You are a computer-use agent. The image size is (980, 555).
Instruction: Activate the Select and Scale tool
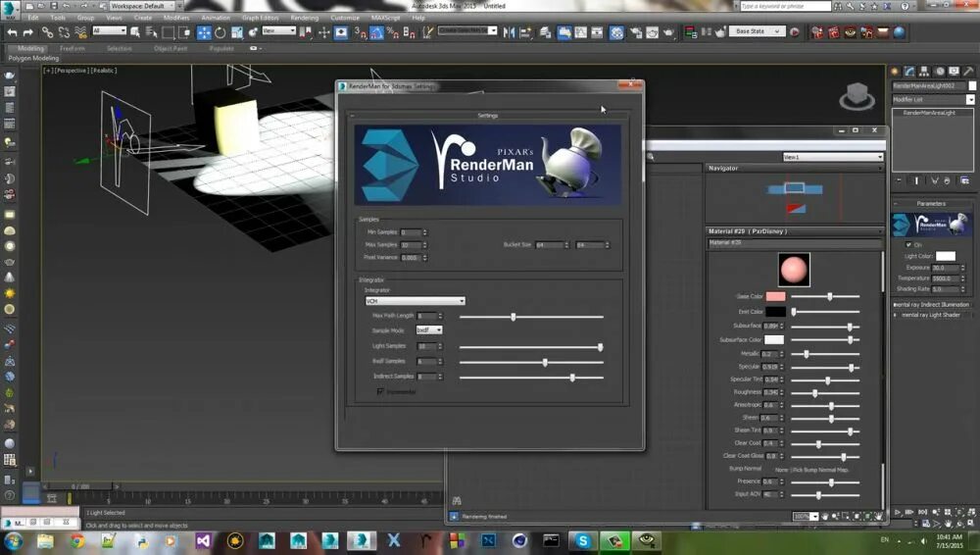coord(237,32)
